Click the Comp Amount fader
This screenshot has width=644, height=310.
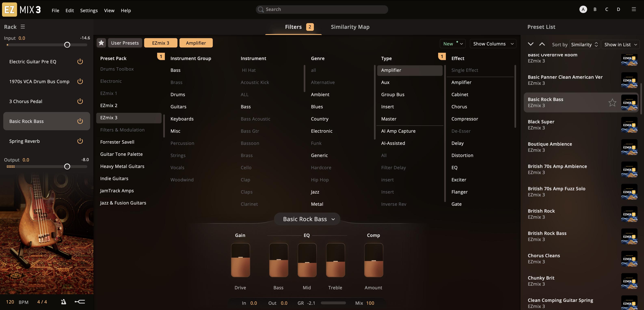pos(374,260)
